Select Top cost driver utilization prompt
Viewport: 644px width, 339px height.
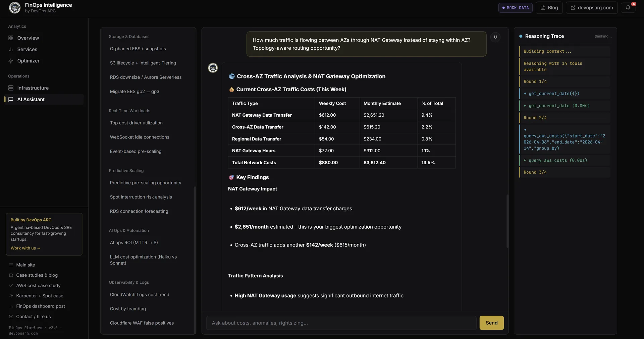pos(148,123)
